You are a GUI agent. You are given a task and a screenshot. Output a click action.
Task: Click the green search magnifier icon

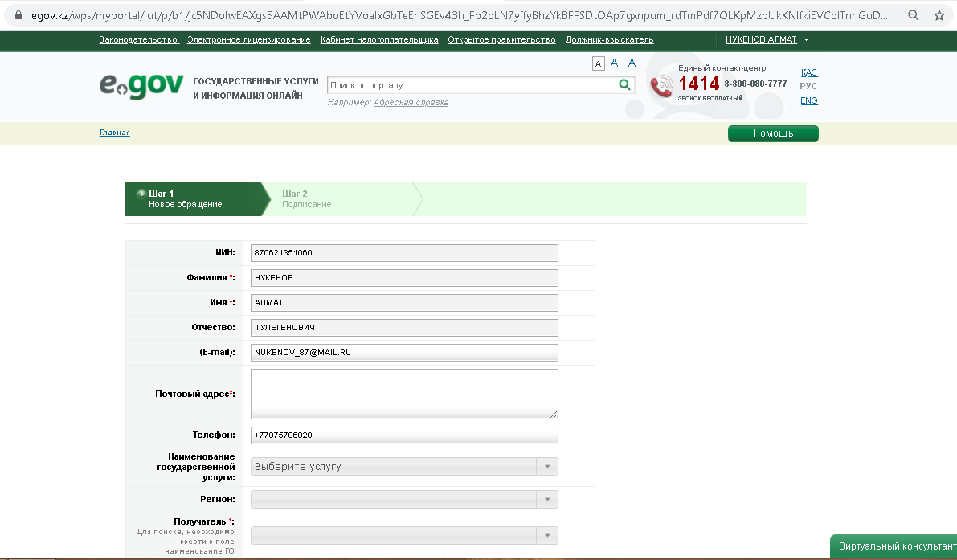624,85
